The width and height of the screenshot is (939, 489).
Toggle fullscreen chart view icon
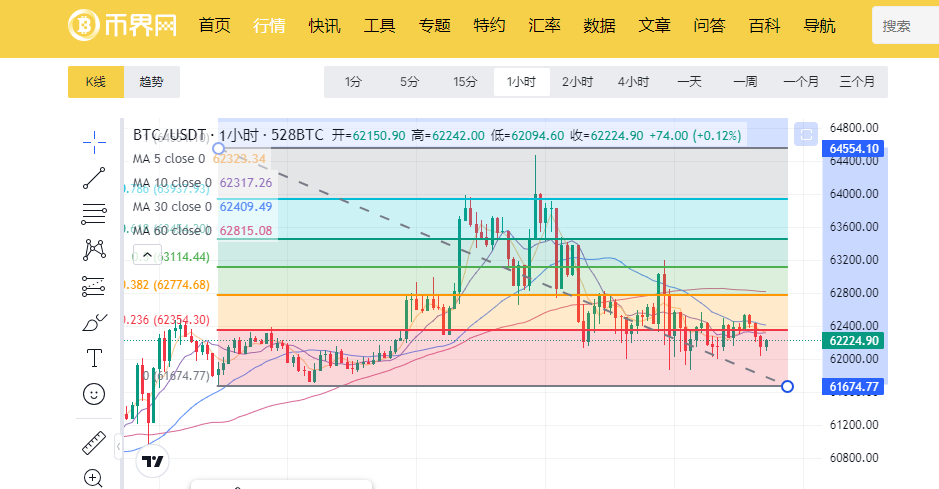point(805,133)
